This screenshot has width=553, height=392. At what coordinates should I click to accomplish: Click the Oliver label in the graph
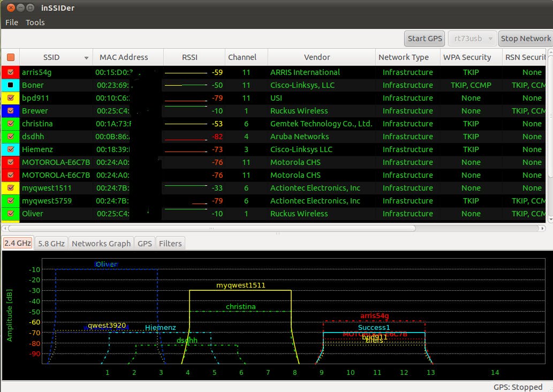point(107,264)
